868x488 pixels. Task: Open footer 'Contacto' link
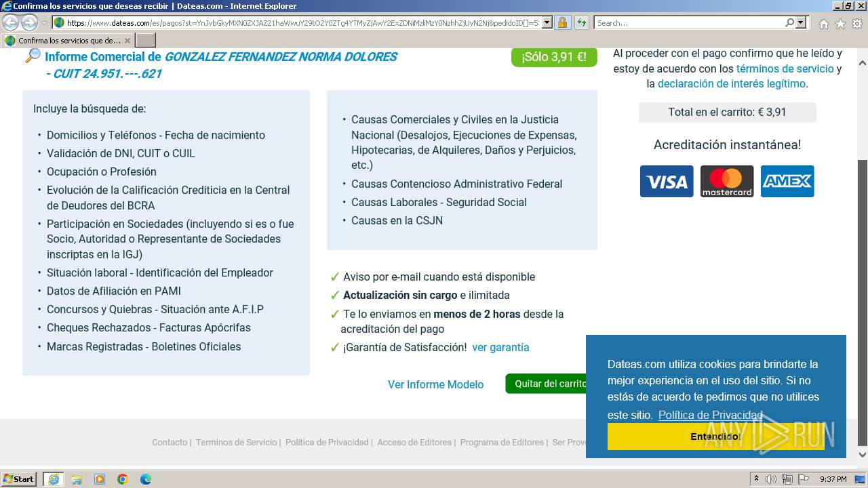click(170, 443)
